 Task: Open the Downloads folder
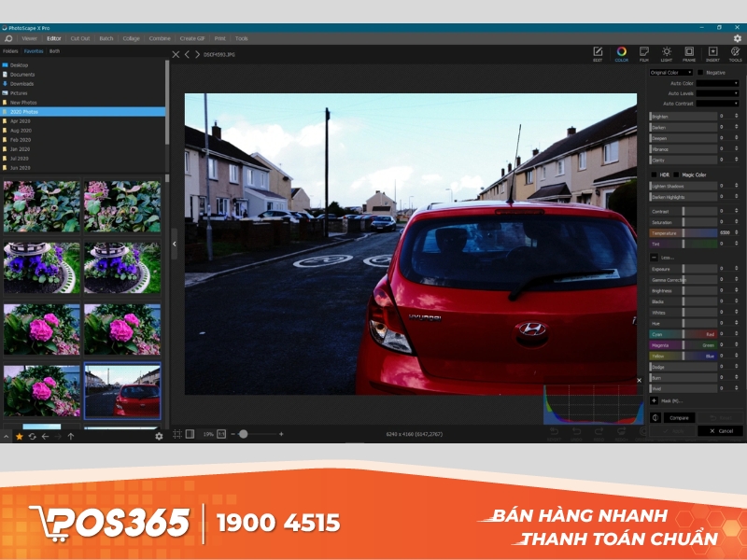(x=21, y=84)
